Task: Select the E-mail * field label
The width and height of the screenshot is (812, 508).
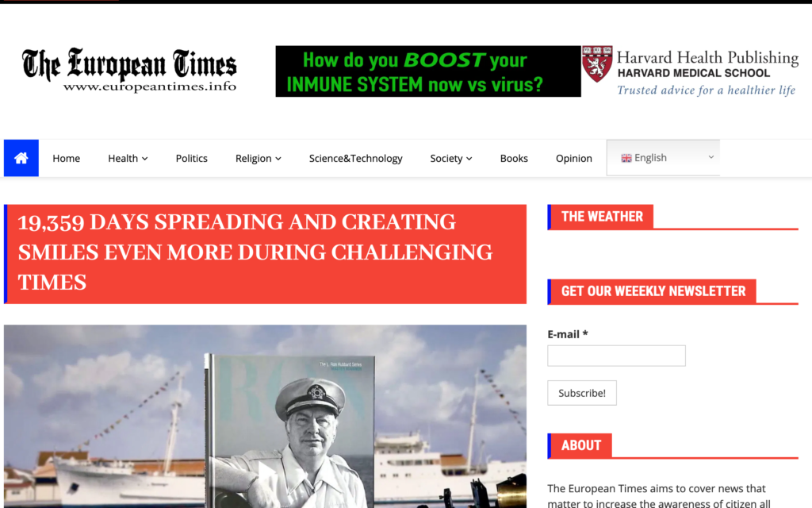Action: point(568,334)
